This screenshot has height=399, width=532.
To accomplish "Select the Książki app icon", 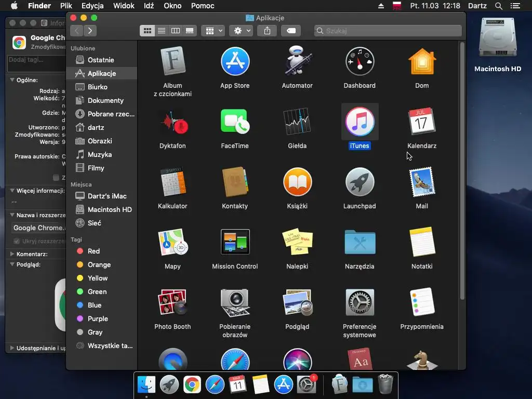I will tap(297, 182).
